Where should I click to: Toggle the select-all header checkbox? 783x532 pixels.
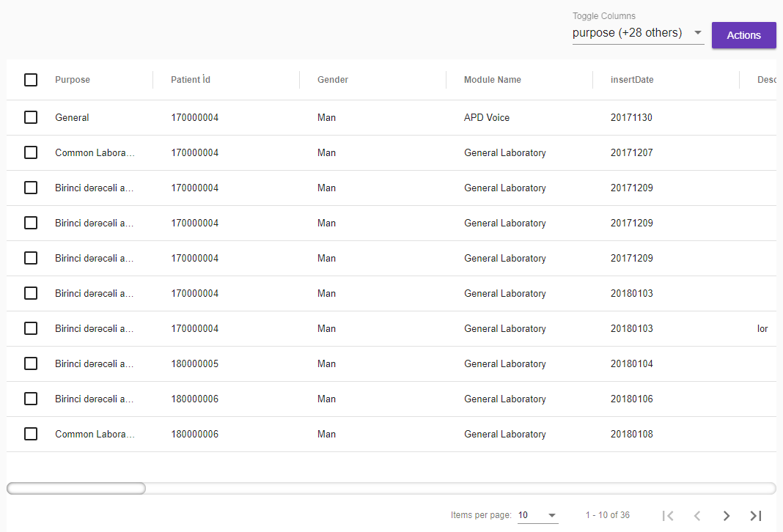(x=31, y=80)
